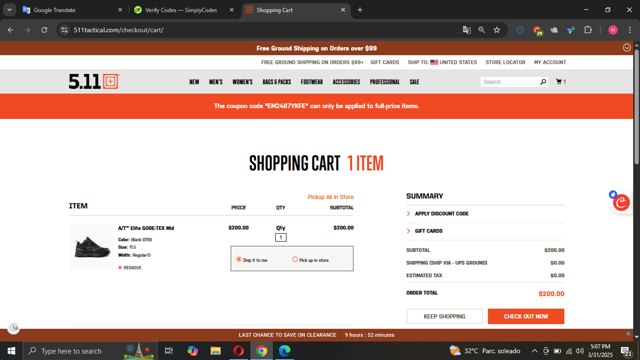The height and width of the screenshot is (360, 640).
Task: Click the Windows taskbar search box
Action: [x=90, y=351]
